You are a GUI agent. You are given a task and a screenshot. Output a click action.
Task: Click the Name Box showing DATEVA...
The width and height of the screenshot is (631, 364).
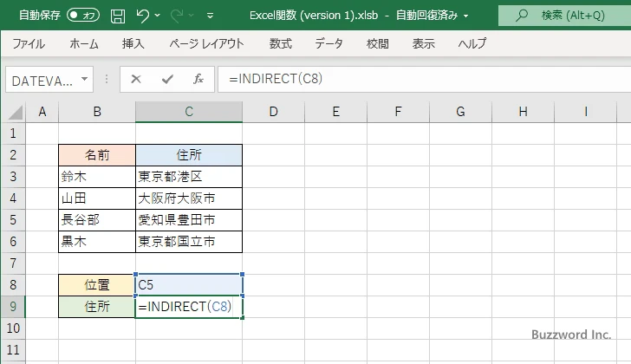(x=42, y=80)
